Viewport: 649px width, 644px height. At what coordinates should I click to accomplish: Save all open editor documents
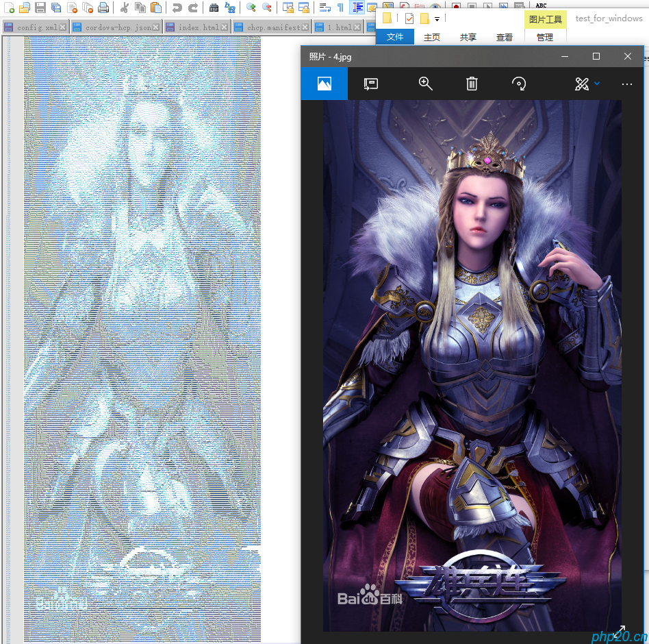point(56,7)
